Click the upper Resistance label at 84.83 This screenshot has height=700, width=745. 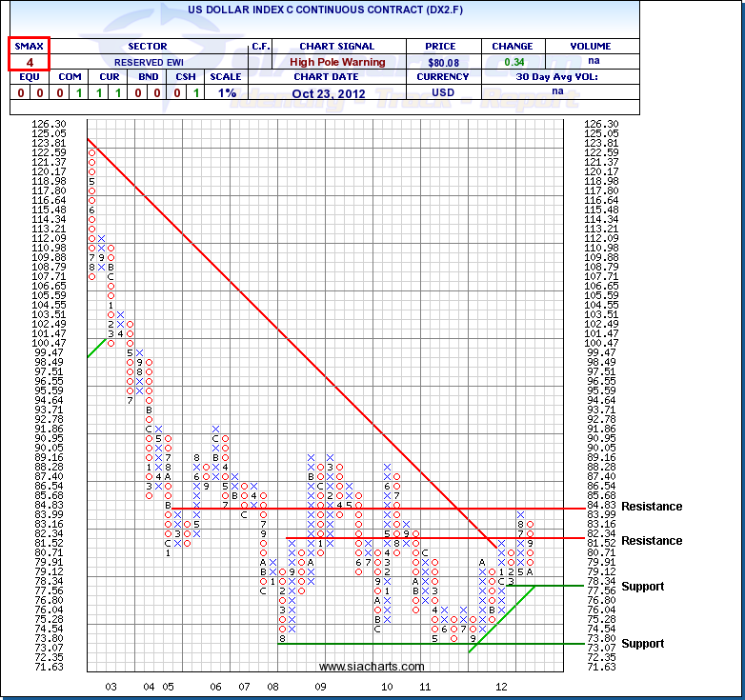(x=652, y=507)
